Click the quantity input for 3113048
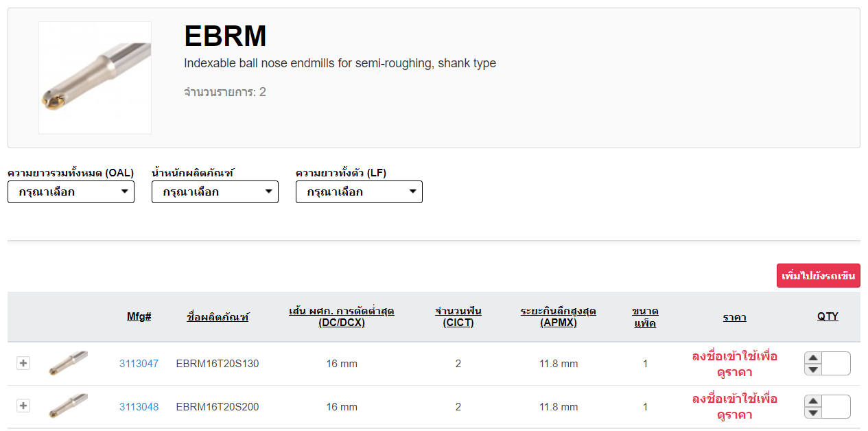This screenshot has width=868, height=431. [836, 407]
